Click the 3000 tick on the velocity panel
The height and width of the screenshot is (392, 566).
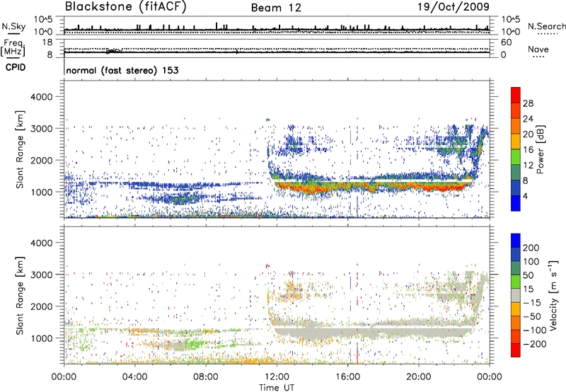42,275
